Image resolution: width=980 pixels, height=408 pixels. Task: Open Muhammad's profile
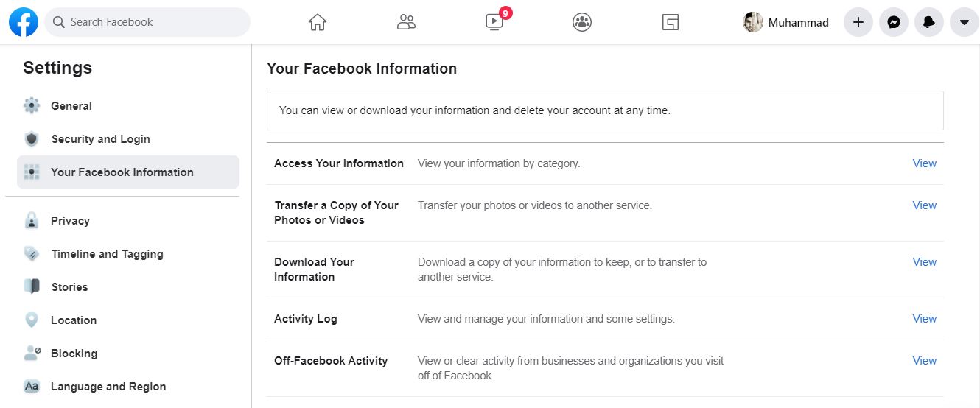(786, 22)
